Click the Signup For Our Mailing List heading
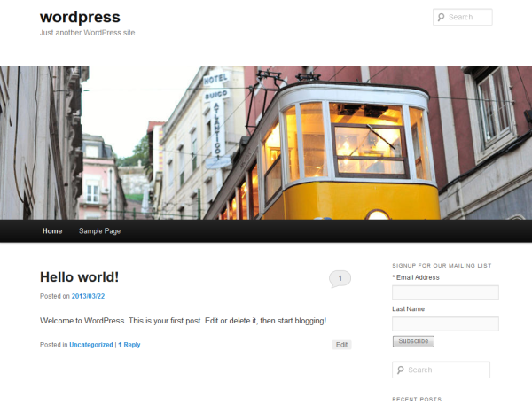 click(442, 266)
